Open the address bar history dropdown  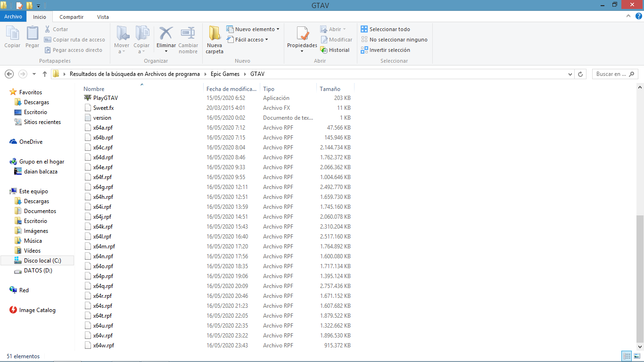[x=570, y=74]
